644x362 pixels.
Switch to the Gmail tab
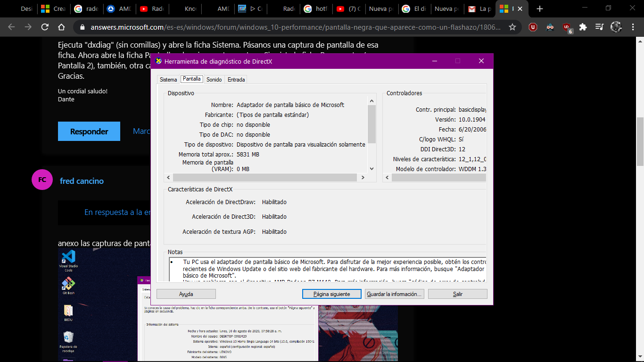[479, 9]
